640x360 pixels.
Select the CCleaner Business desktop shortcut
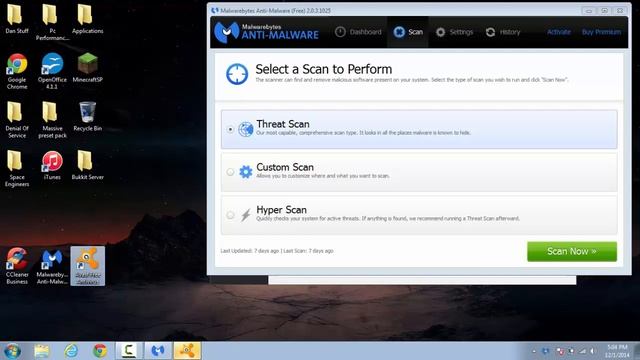(17, 266)
